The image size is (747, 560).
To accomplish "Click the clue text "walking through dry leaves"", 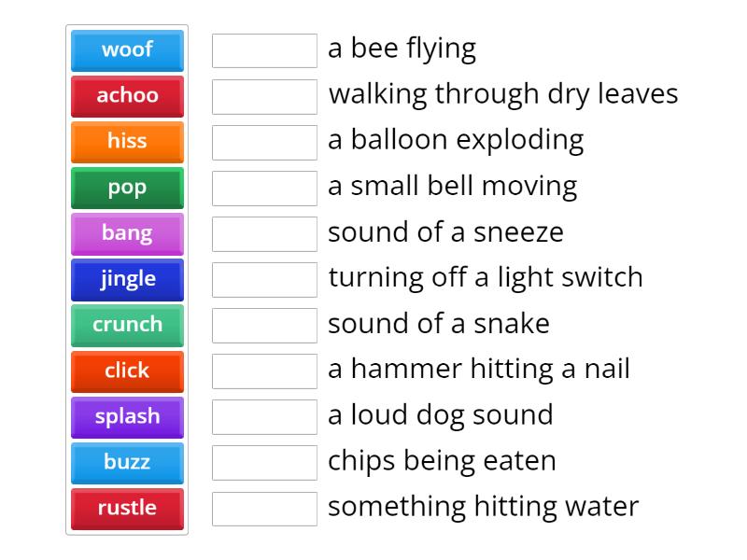I will [504, 94].
